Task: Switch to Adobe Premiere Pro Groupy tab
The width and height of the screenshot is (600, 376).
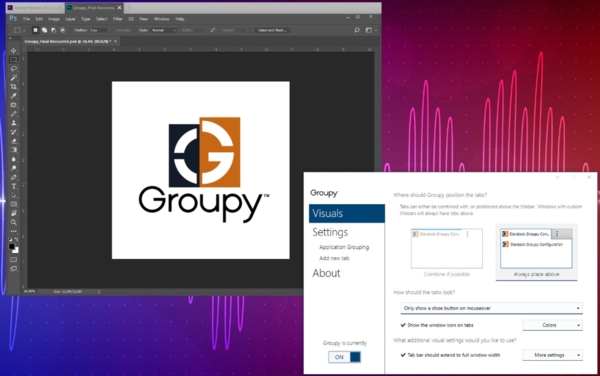Action: (x=36, y=8)
